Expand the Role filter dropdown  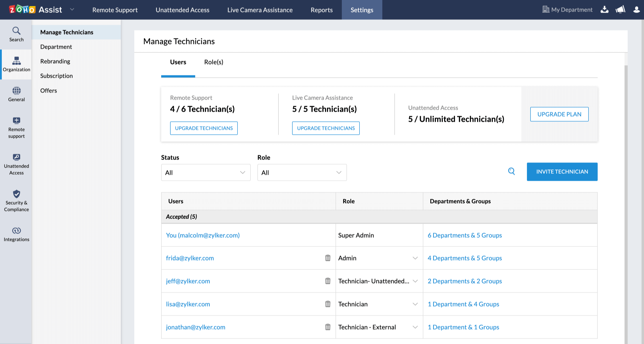click(x=302, y=173)
